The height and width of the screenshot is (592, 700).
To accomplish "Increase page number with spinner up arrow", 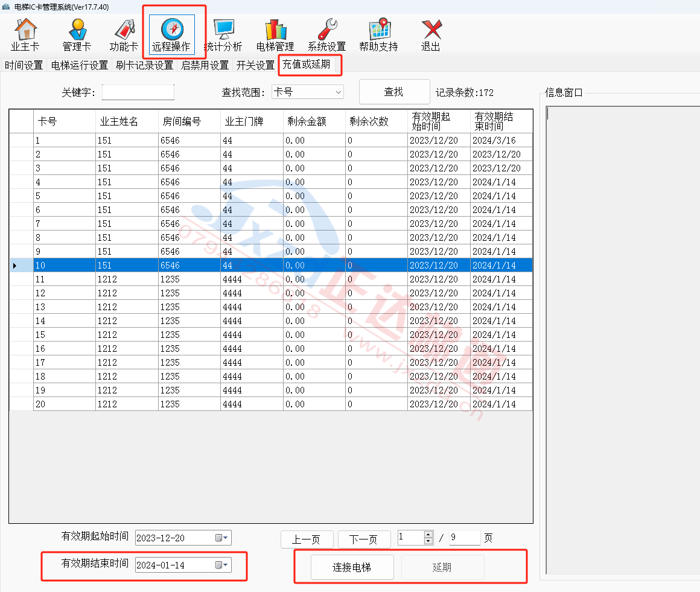I will (x=428, y=535).
